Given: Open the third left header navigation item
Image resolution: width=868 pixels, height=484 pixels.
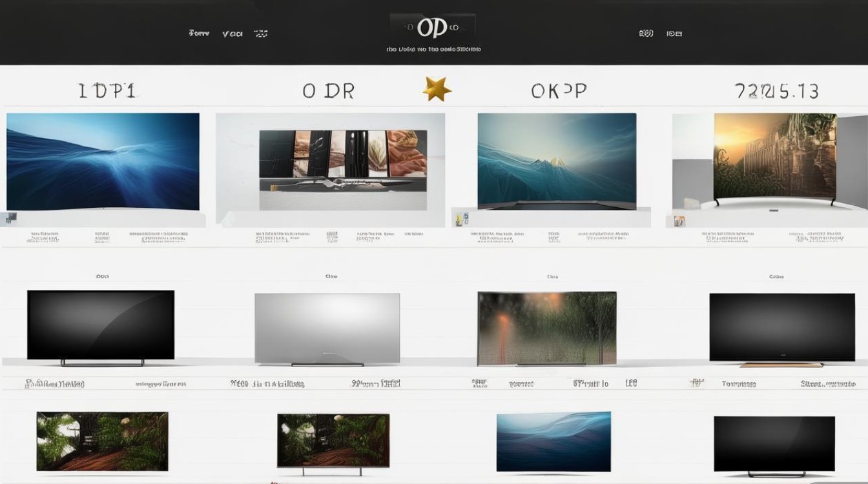Looking at the screenshot, I should click(x=260, y=34).
